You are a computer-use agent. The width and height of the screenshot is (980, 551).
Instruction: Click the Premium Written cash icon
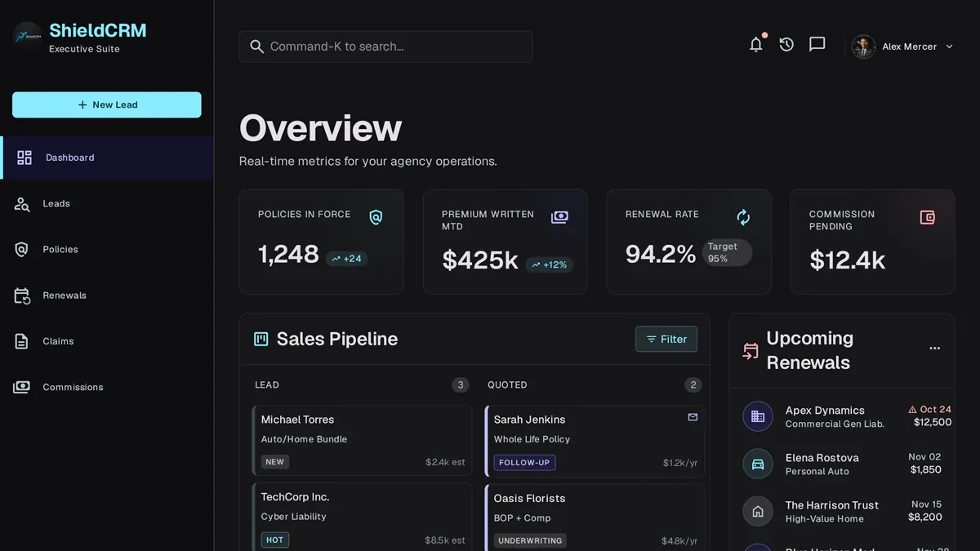(559, 217)
